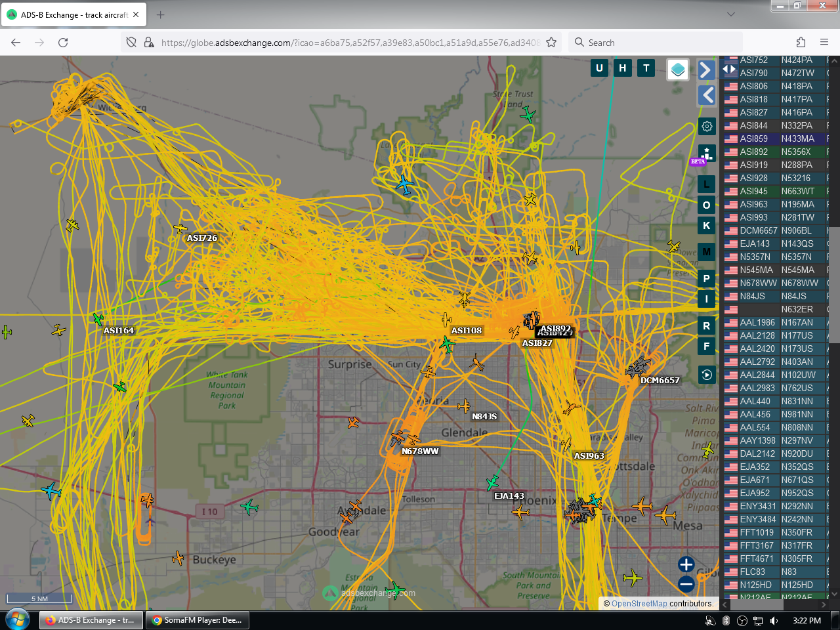Viewport: 840px width, 630px height.
Task: Toggle the K button on the map
Action: (707, 225)
